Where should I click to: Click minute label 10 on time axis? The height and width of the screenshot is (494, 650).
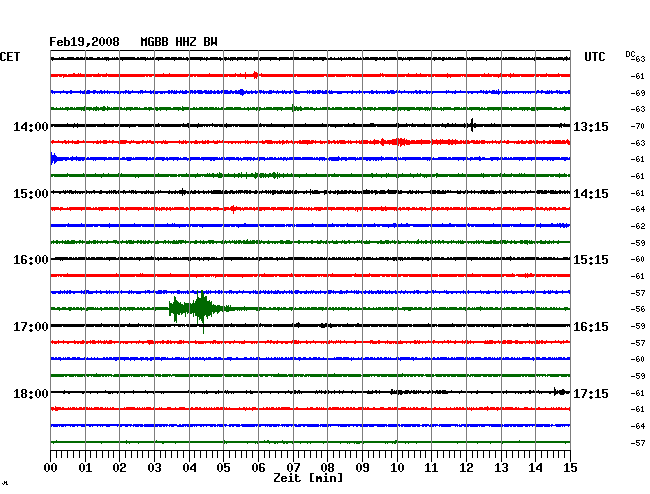coord(397,468)
